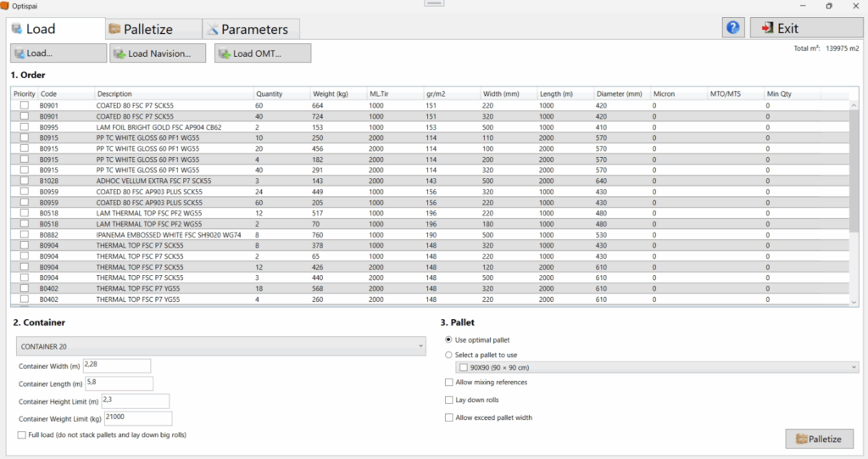Click the Container Weight Limit field

137,418
